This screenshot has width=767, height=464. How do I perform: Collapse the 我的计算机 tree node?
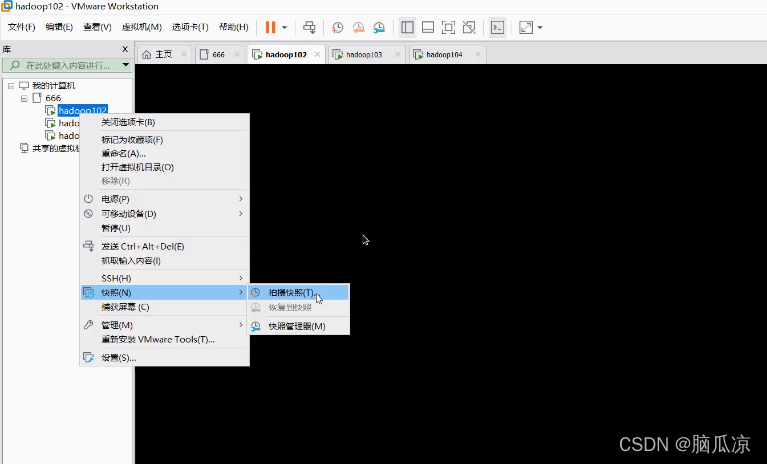11,86
